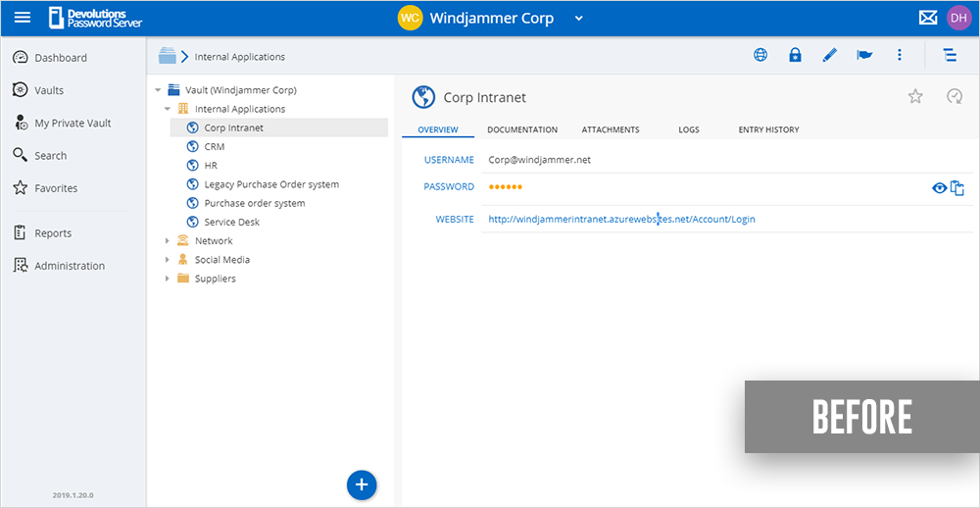Viewport: 980px width, 508px height.
Task: Go to Administration in the sidebar
Action: pyautogui.click(x=69, y=266)
